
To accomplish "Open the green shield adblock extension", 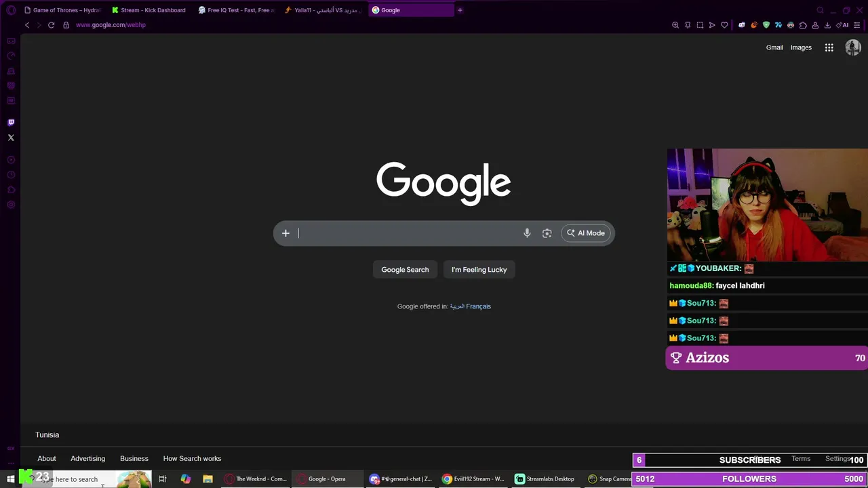I will click(766, 25).
